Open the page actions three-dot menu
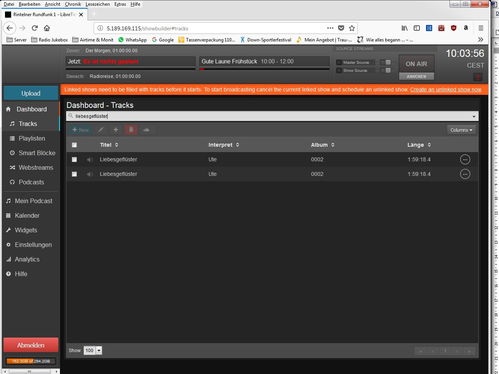The image size is (499, 374). click(x=330, y=28)
